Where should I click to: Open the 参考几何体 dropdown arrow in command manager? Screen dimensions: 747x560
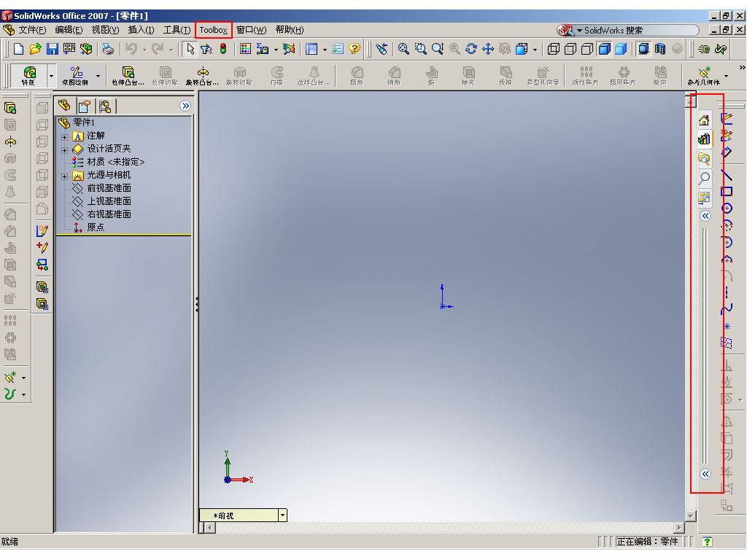pyautogui.click(x=726, y=76)
